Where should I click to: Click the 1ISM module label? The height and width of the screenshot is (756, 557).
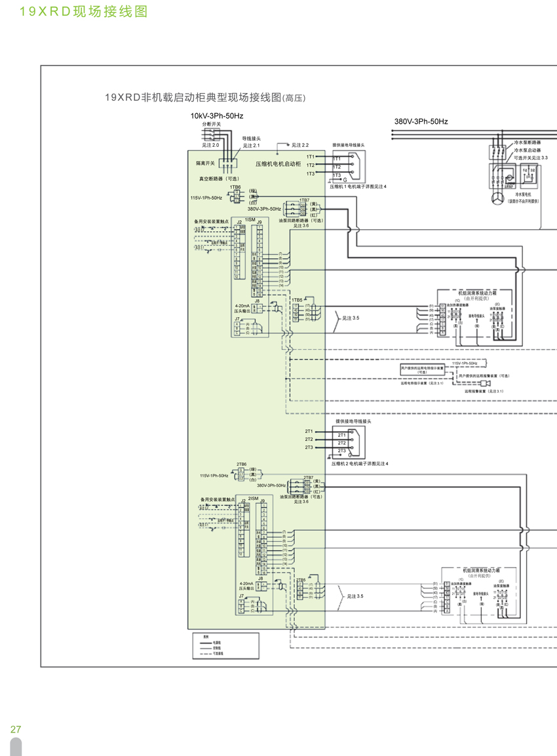250,219
